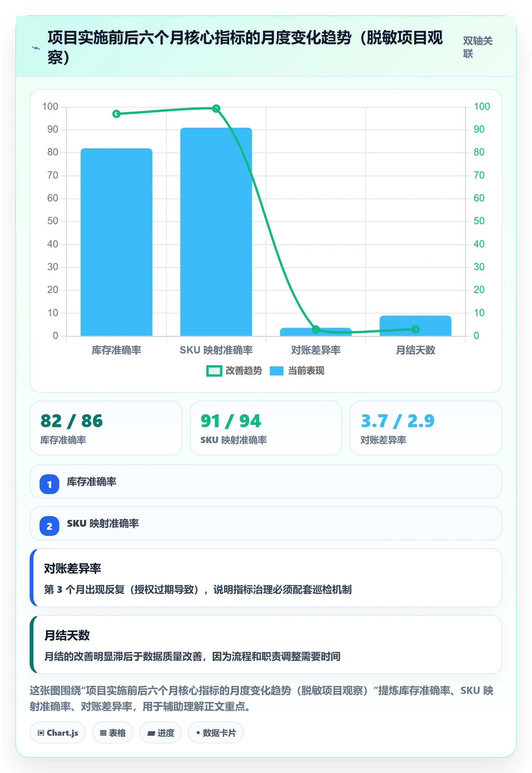Click the 双轴关联 badge in the header
The width and height of the screenshot is (532, 773).
click(478, 47)
